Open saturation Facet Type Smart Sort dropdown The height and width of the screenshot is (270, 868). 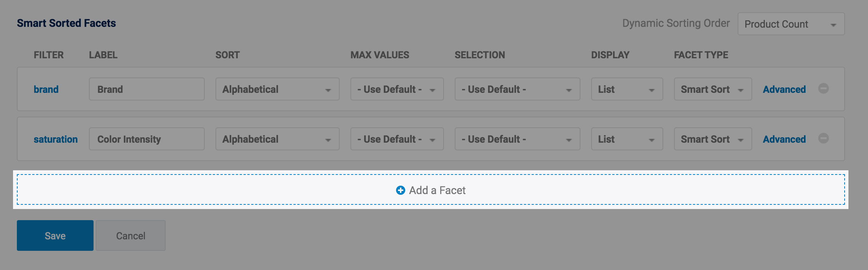click(712, 139)
